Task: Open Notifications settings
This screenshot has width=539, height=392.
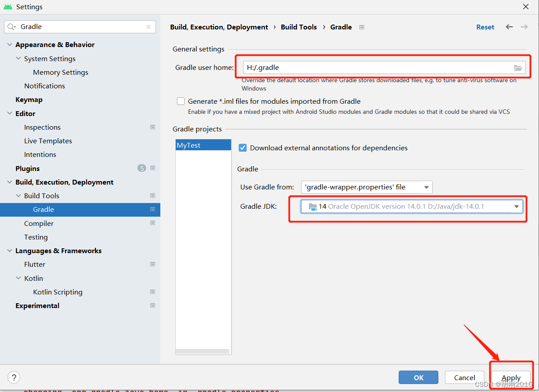Action: [44, 86]
